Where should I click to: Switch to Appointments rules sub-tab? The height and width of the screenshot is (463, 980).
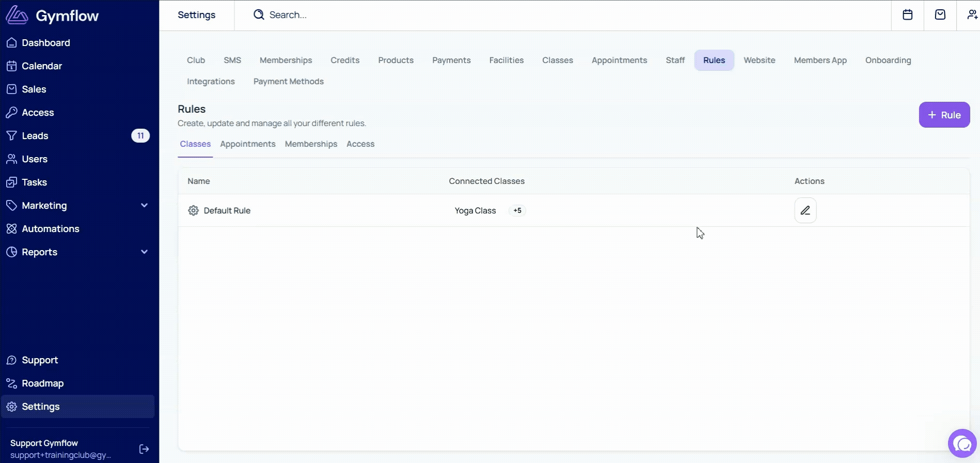(248, 144)
